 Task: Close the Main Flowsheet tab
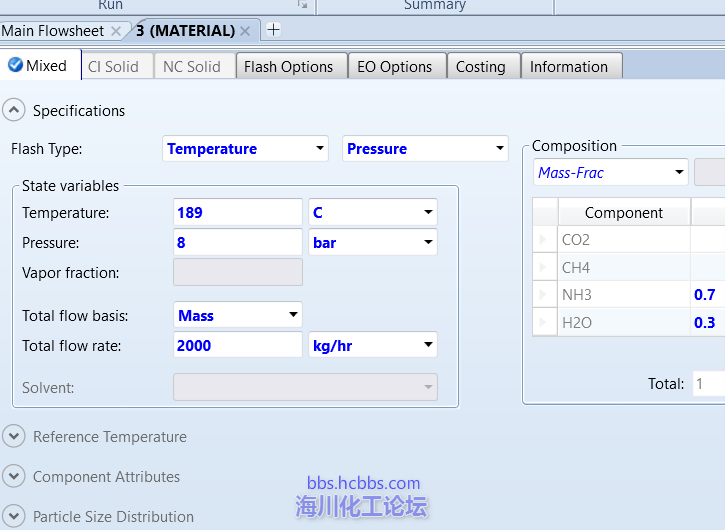pos(116,31)
